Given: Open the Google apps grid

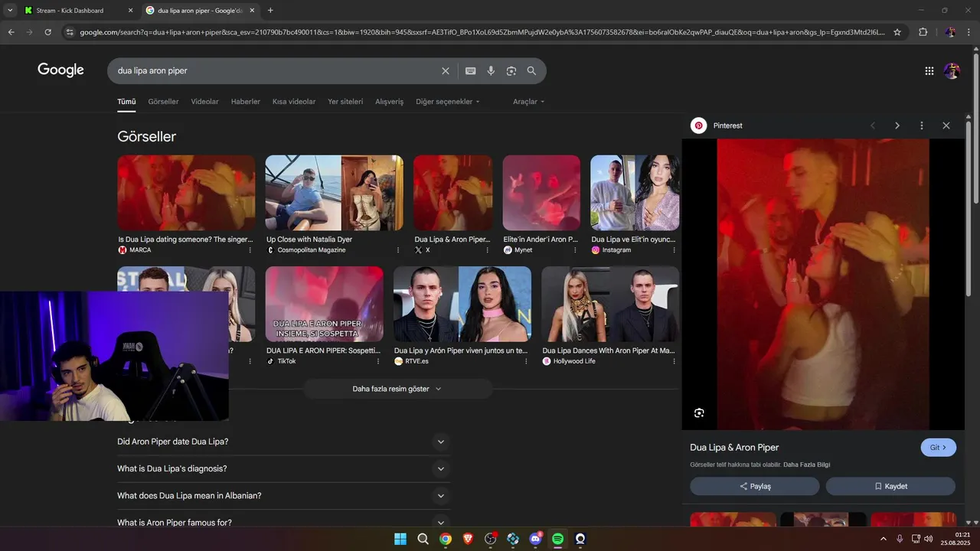Looking at the screenshot, I should coord(929,70).
